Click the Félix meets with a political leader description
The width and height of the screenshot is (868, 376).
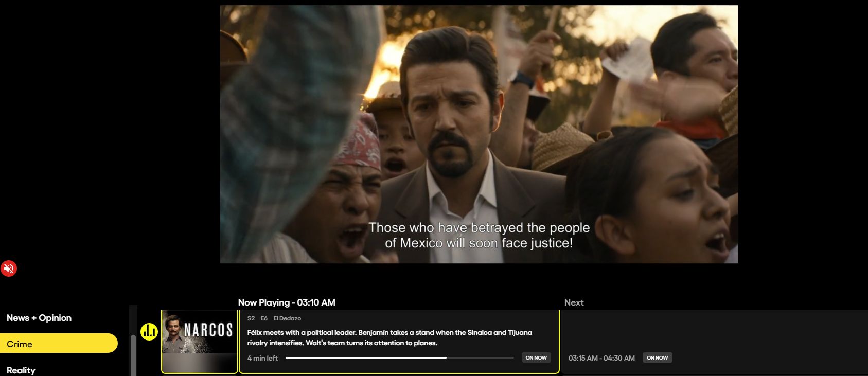[x=389, y=337]
